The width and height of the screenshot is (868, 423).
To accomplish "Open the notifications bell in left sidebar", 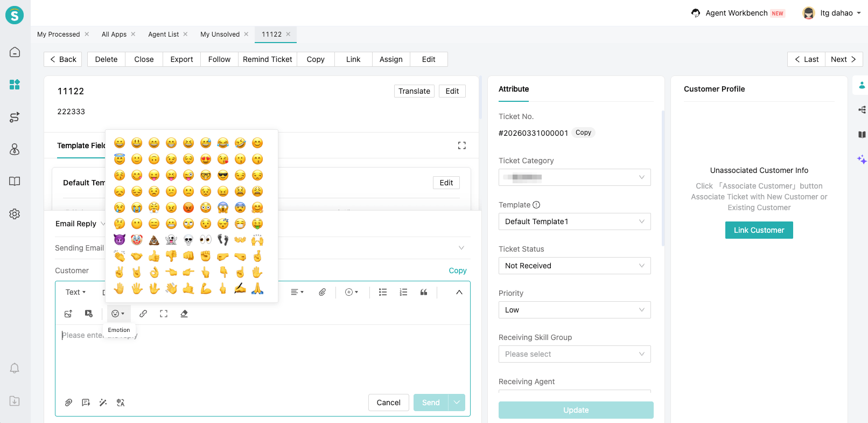I will click(x=15, y=368).
